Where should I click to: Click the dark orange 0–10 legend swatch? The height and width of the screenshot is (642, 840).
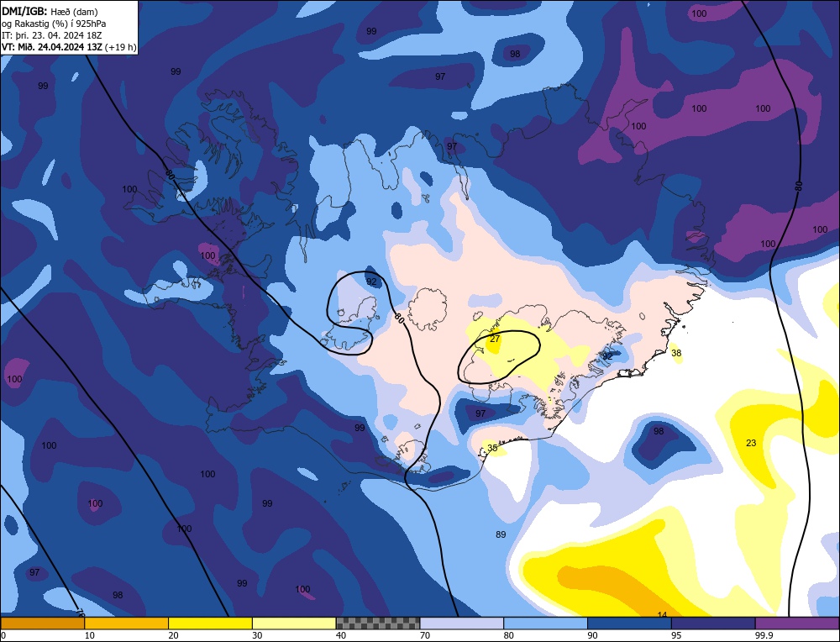pos(42,624)
